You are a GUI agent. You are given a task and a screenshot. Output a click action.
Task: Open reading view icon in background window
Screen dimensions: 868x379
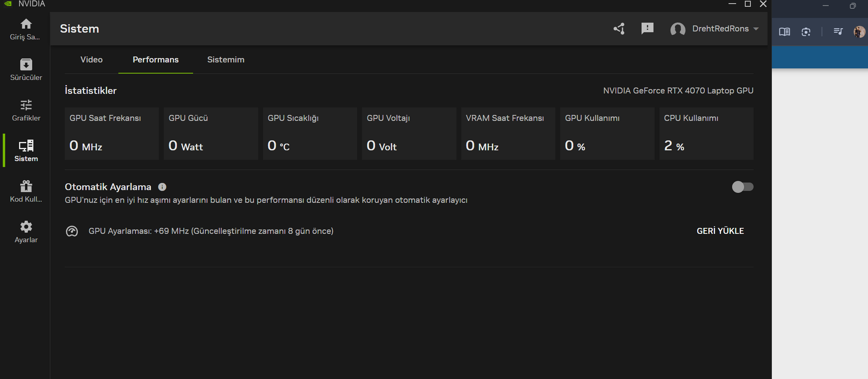[784, 32]
